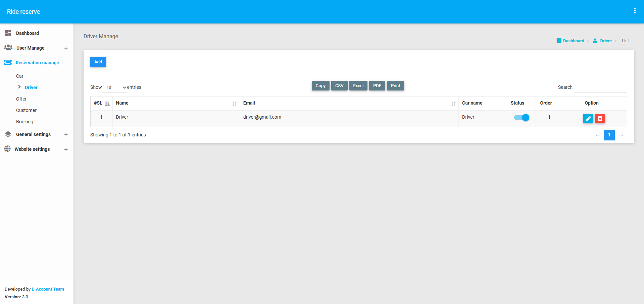The width and height of the screenshot is (644, 304).
Task: Sort table by Name column arrows
Action: pos(234,104)
